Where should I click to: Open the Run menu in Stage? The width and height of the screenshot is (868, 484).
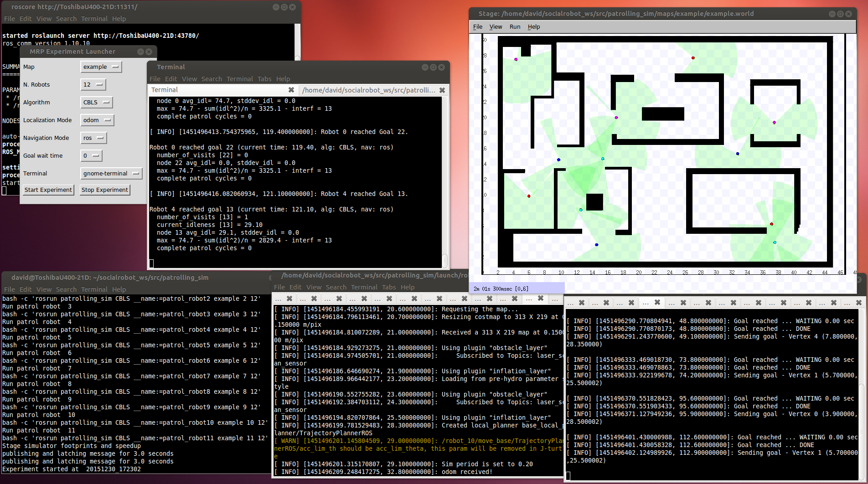point(515,27)
